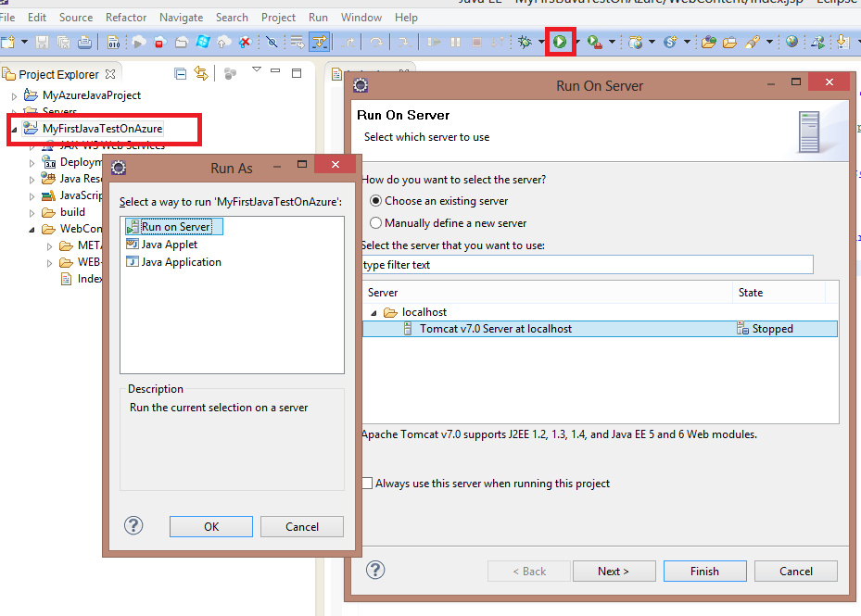Open the Refactor menu
Screen dimensions: 861x616
click(x=126, y=18)
